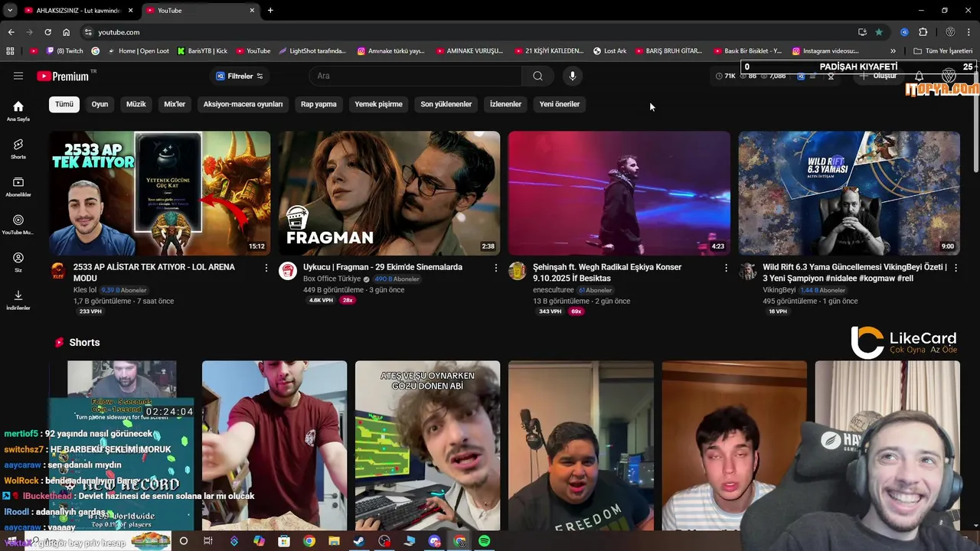Click the browser home button
Screen dimensions: 980x551
pyautogui.click(x=66, y=32)
